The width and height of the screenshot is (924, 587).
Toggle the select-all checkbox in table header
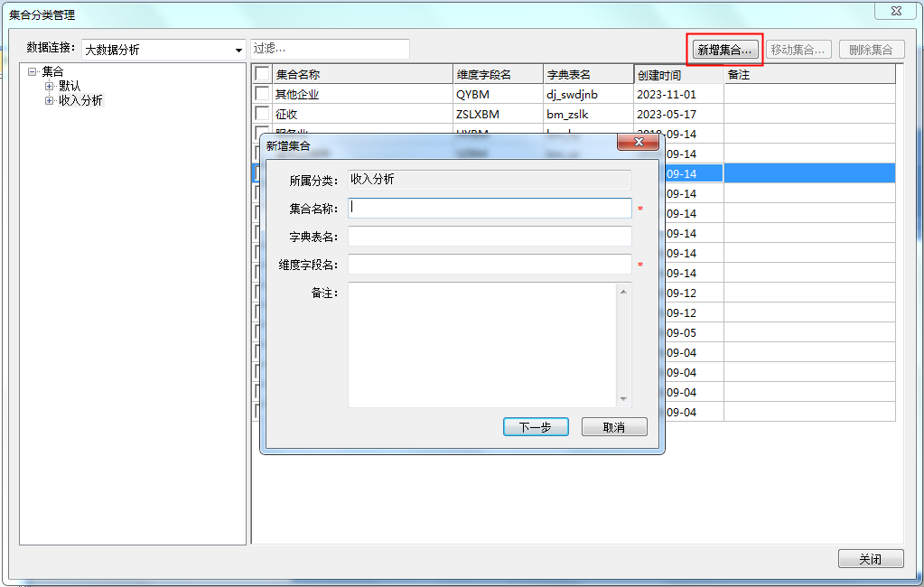pos(262,74)
